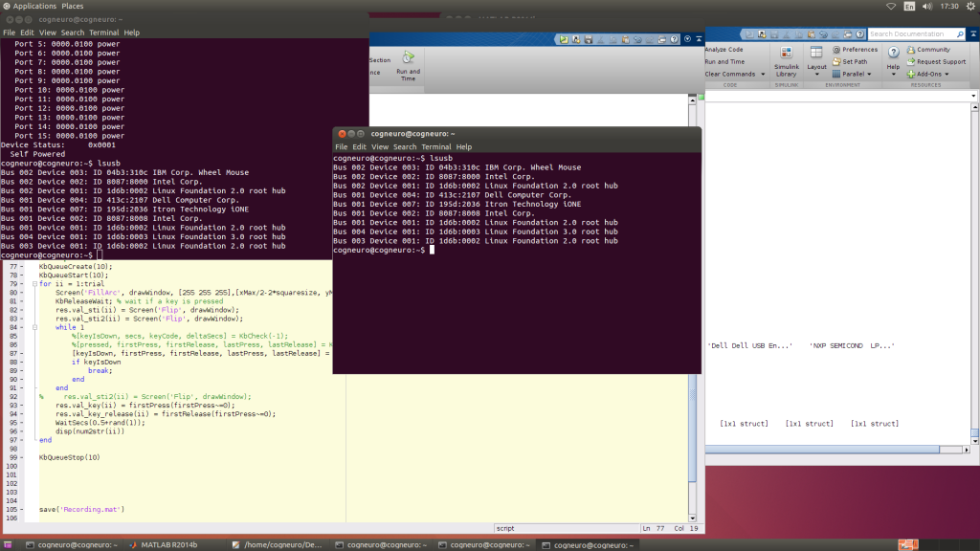Open Terminal menu in the front terminal window

(x=435, y=146)
